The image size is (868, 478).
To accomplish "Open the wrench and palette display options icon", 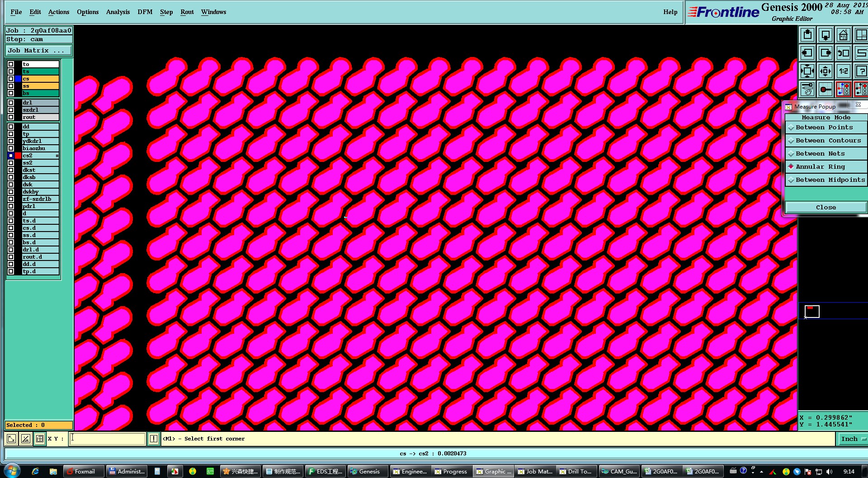I will [807, 89].
